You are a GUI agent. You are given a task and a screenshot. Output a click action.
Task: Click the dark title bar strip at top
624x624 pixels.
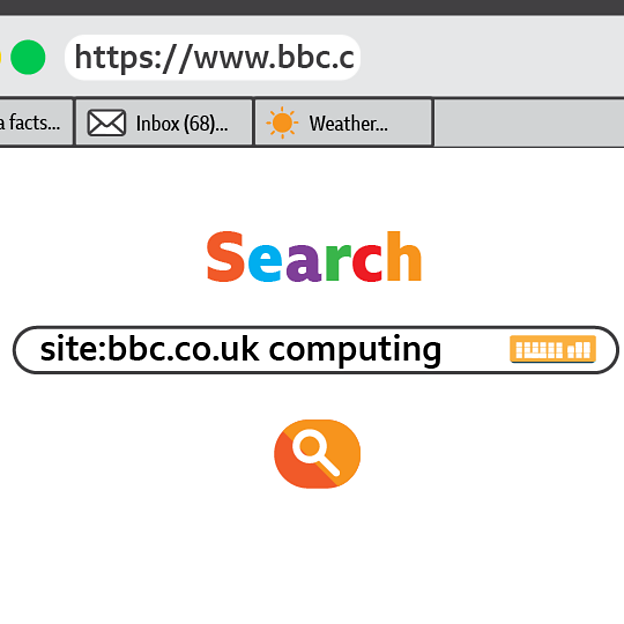pos(312,7)
